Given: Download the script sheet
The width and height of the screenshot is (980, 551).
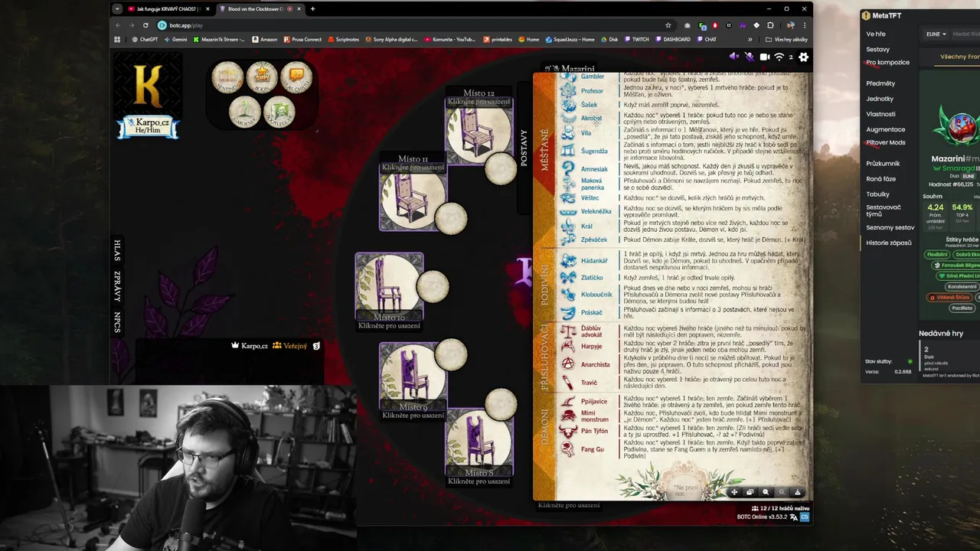Looking at the screenshot, I should (x=797, y=492).
